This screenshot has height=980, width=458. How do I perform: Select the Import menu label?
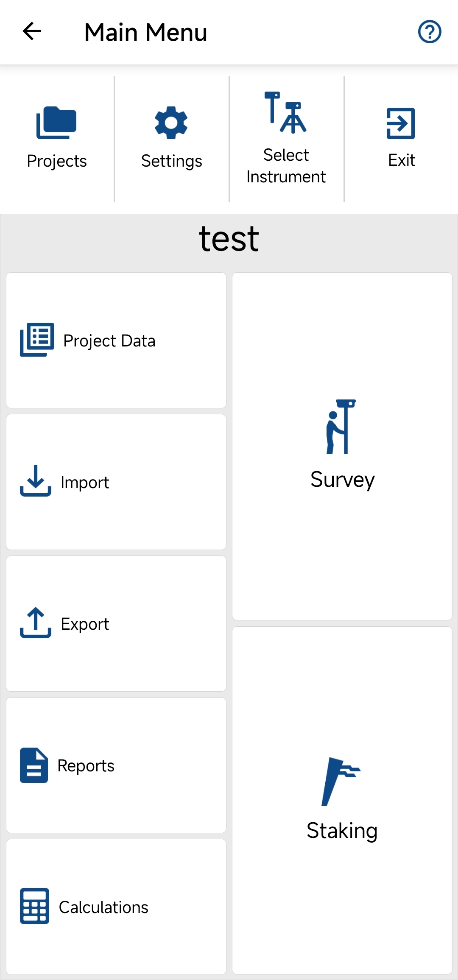pyautogui.click(x=85, y=483)
